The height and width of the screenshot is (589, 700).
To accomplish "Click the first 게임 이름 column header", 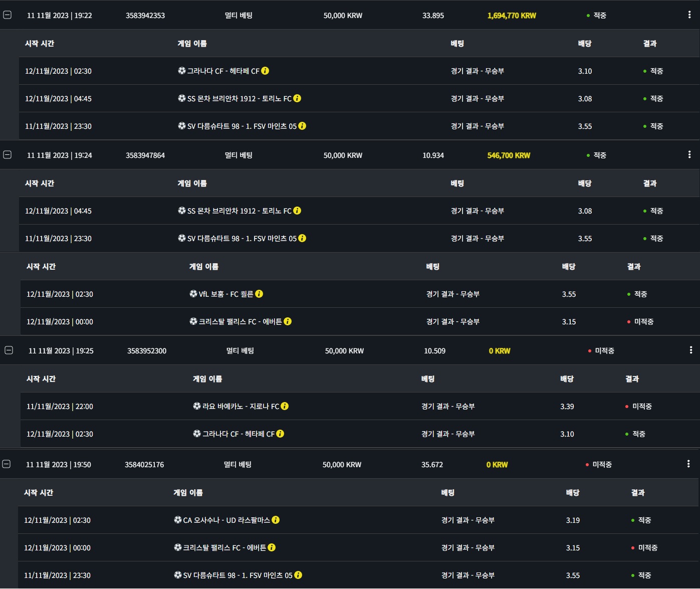I will (192, 44).
